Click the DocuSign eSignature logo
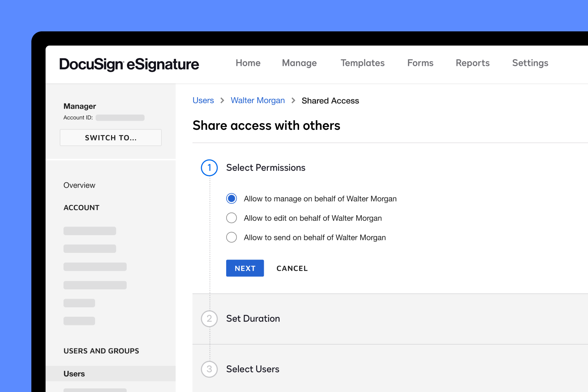This screenshot has width=588, height=392. [129, 64]
